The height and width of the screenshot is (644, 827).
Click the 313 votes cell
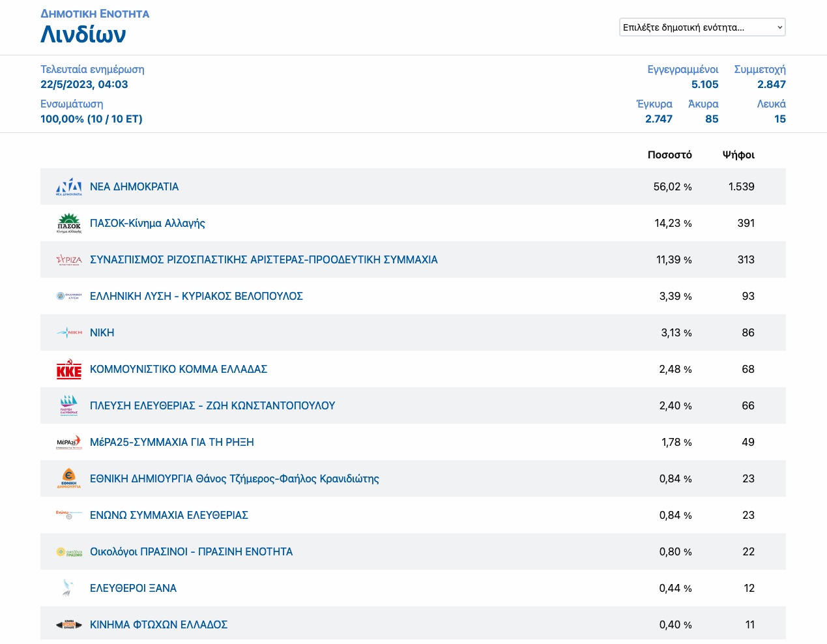[746, 259]
